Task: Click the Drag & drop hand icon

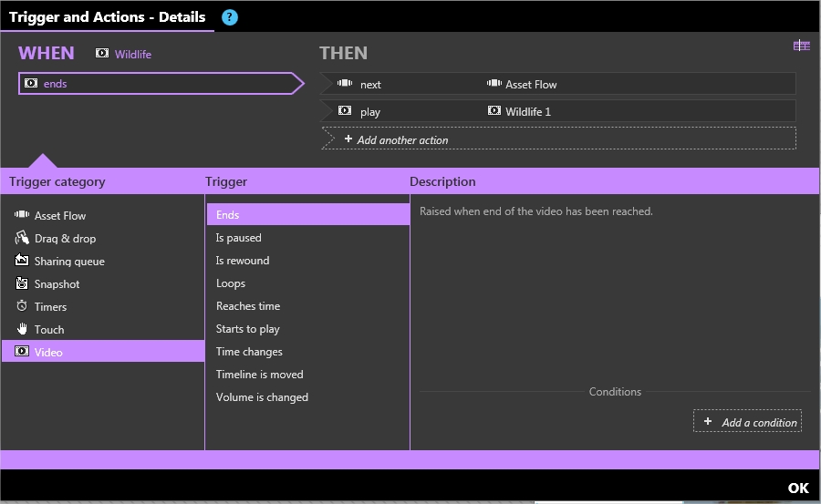Action: 23,238
